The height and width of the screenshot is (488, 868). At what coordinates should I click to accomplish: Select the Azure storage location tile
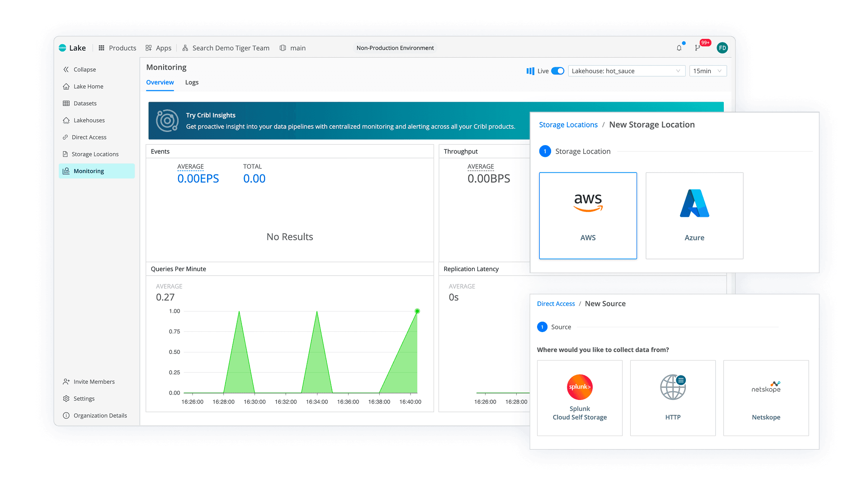pos(694,216)
